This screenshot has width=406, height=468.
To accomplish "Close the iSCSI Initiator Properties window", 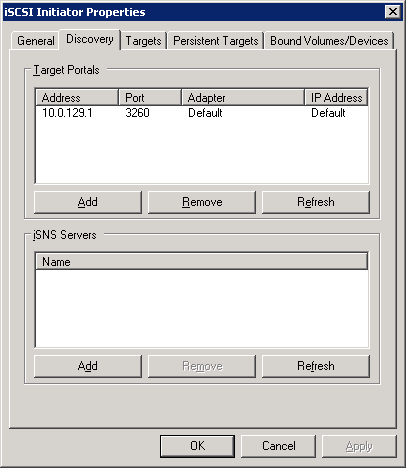I will tap(393, 12).
